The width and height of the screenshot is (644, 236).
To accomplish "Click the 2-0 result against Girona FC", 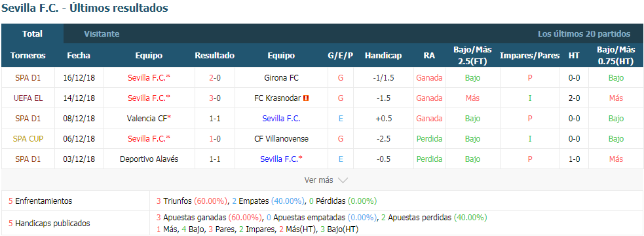I will tap(215, 78).
